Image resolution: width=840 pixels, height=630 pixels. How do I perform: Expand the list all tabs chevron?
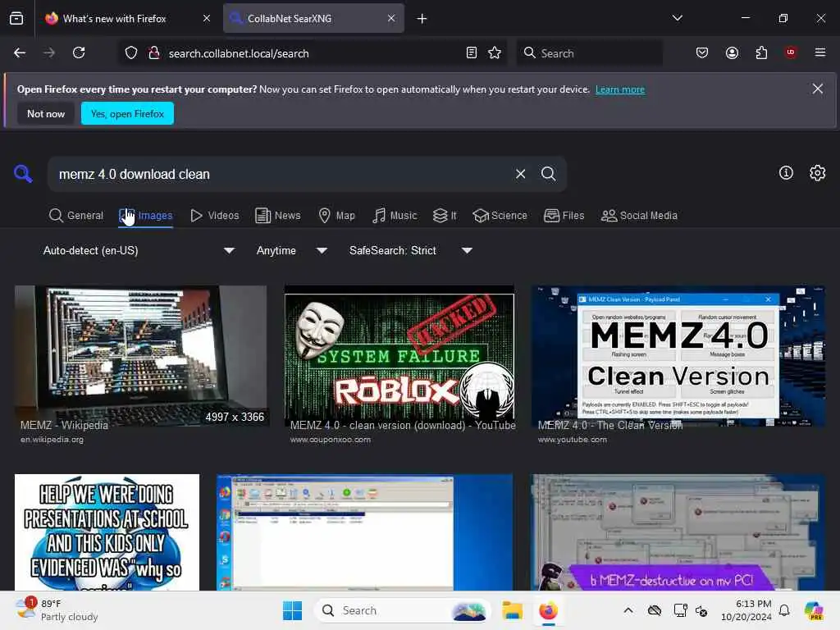click(x=677, y=18)
